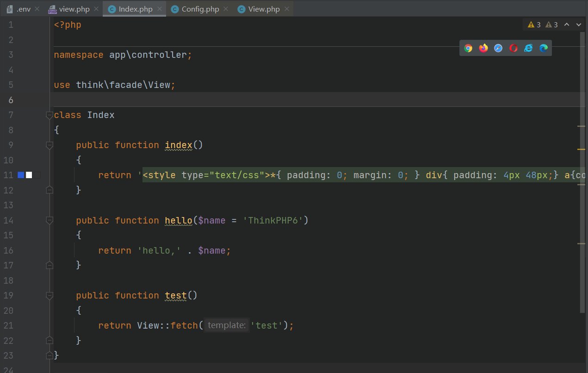Open preview in Safari browser

tap(498, 48)
